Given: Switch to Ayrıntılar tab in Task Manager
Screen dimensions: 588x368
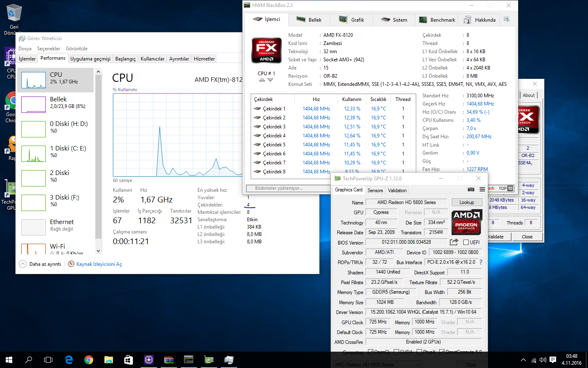Looking at the screenshot, I should point(179,59).
